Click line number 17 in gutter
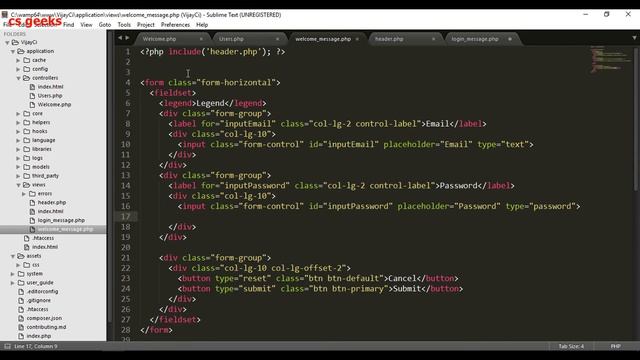 pos(125,217)
